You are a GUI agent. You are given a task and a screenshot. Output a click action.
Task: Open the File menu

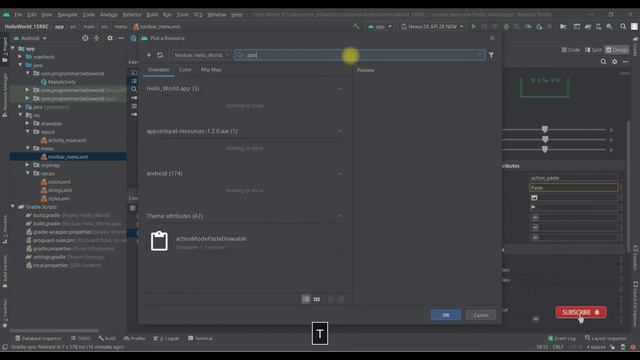point(18,15)
